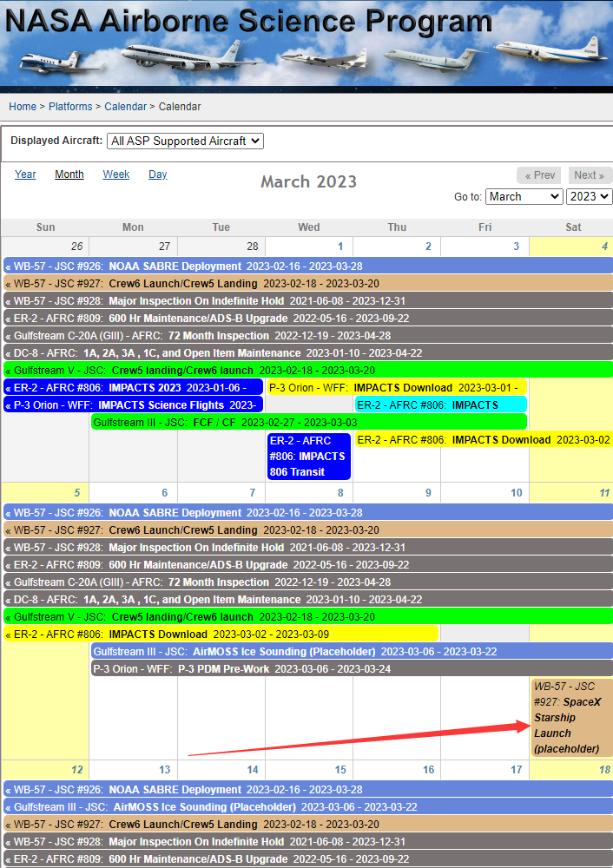Open P-3 Orion IMPACTS Download event
Viewport: 613px width, 868px height.
(397, 387)
